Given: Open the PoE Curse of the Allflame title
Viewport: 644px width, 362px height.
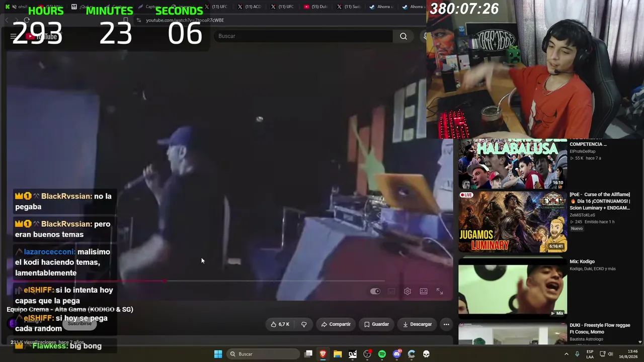Looking at the screenshot, I should coord(600,201).
